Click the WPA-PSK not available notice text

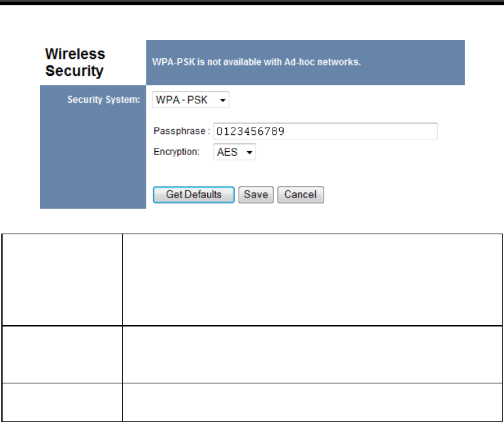(x=256, y=62)
